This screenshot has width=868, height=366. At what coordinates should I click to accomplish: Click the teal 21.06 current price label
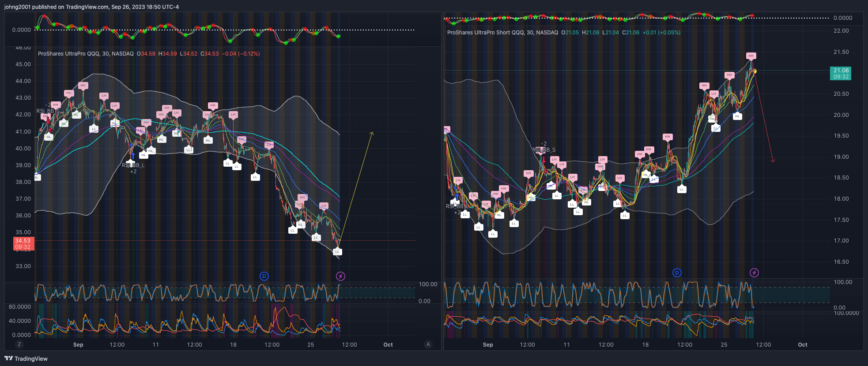pyautogui.click(x=841, y=73)
